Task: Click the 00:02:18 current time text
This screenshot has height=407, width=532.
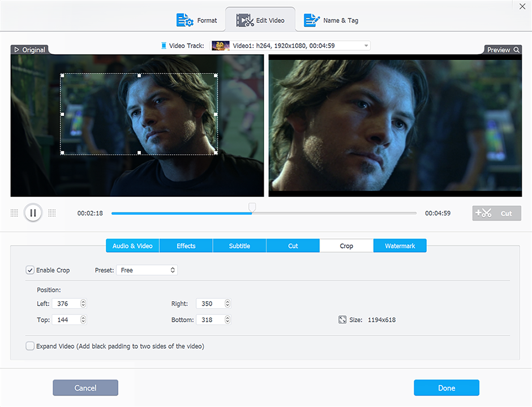Action: click(90, 213)
